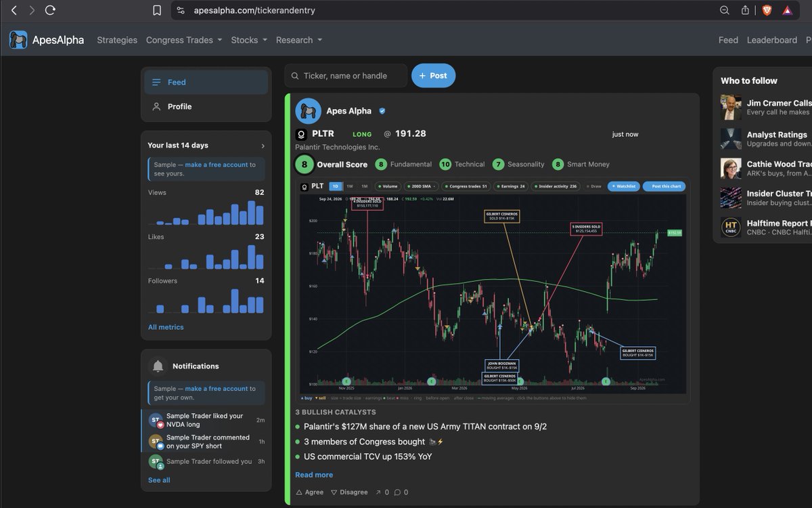Go to Feed in top navigation

pyautogui.click(x=728, y=40)
